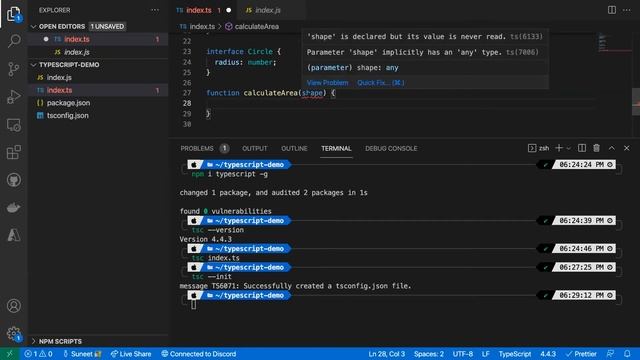Open the Remote Explorer view

coord(14,125)
